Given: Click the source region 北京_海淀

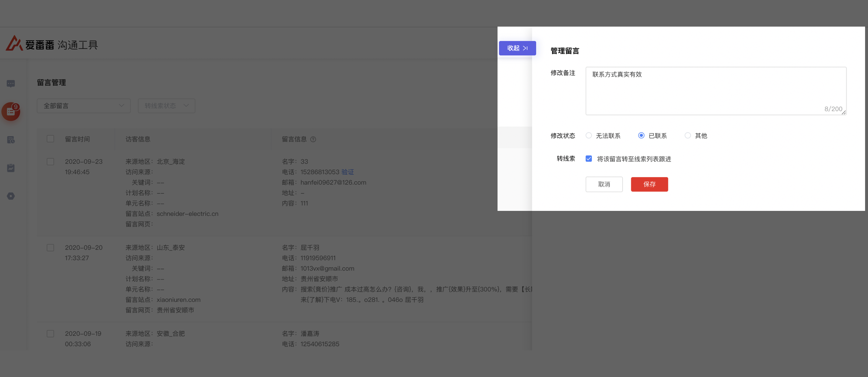Looking at the screenshot, I should click(170, 162).
